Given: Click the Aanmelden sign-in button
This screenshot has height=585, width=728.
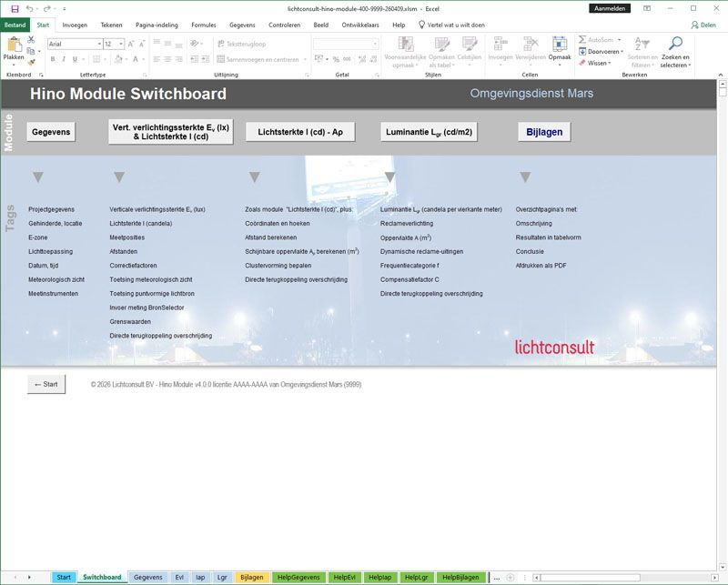Looking at the screenshot, I should [x=610, y=8].
